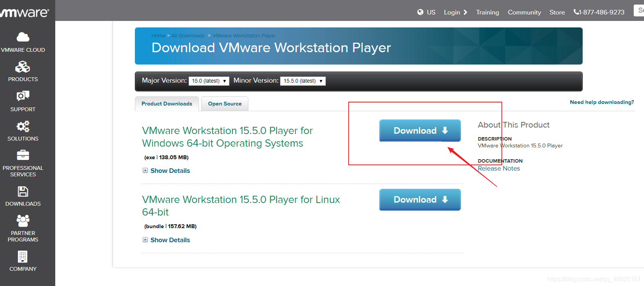Click the search field at top right
This screenshot has width=644, height=286.
639,10
